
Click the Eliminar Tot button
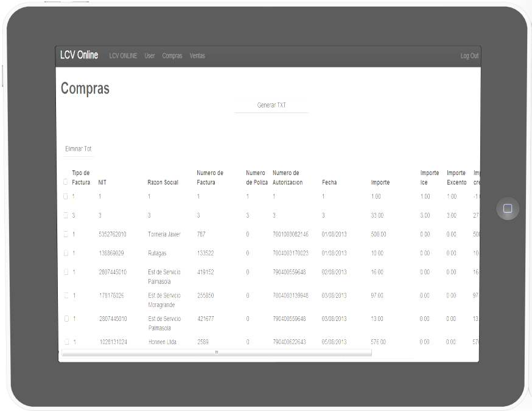click(79, 149)
